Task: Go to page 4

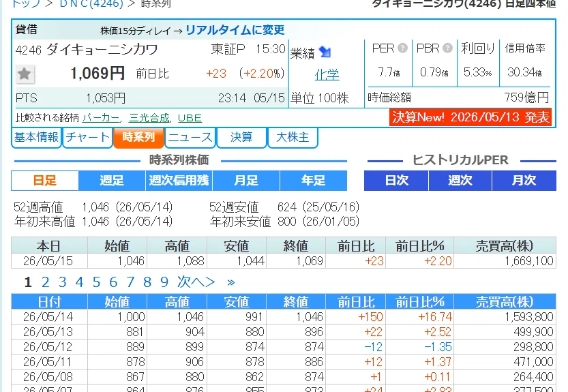Action: [79, 282]
